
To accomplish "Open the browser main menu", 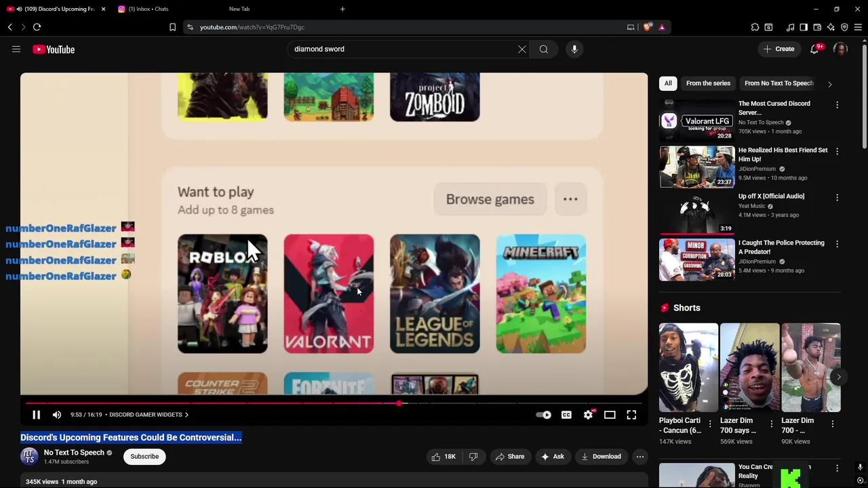I will [858, 27].
